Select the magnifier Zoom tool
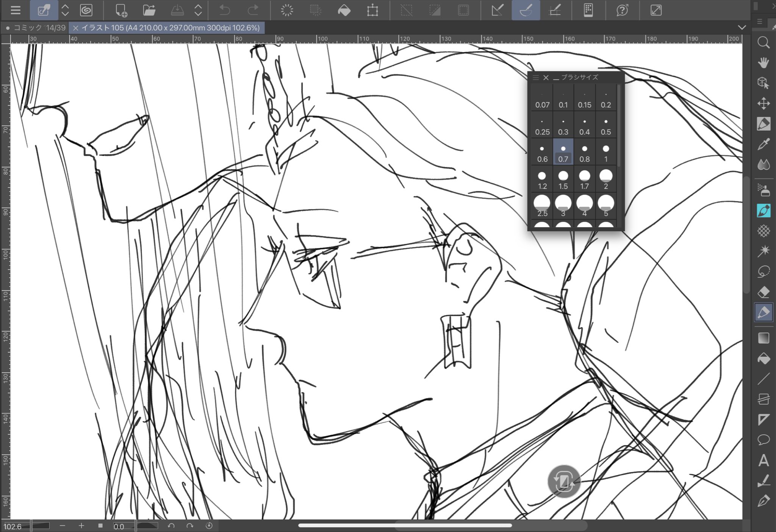The image size is (776, 532). 763,42
